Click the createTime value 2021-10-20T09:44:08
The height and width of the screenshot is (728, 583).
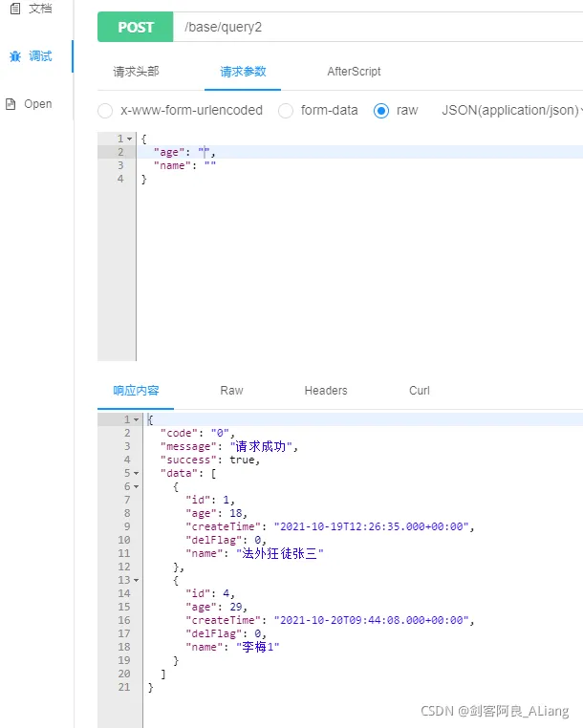click(371, 620)
